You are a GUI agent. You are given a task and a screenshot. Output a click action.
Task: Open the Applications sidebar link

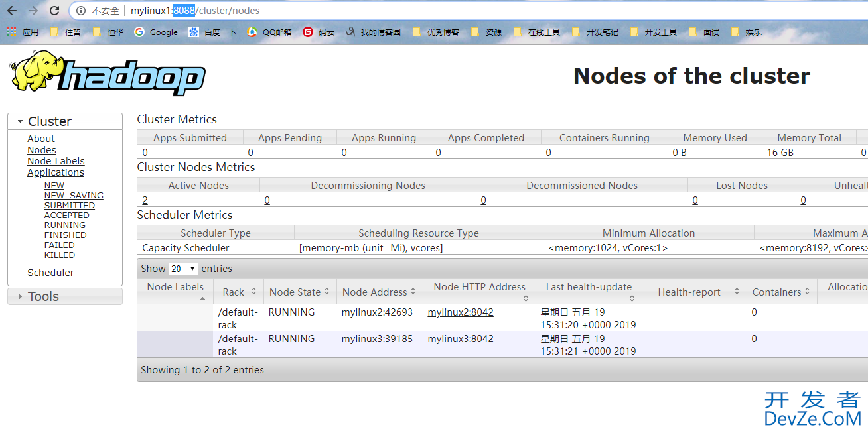(56, 172)
